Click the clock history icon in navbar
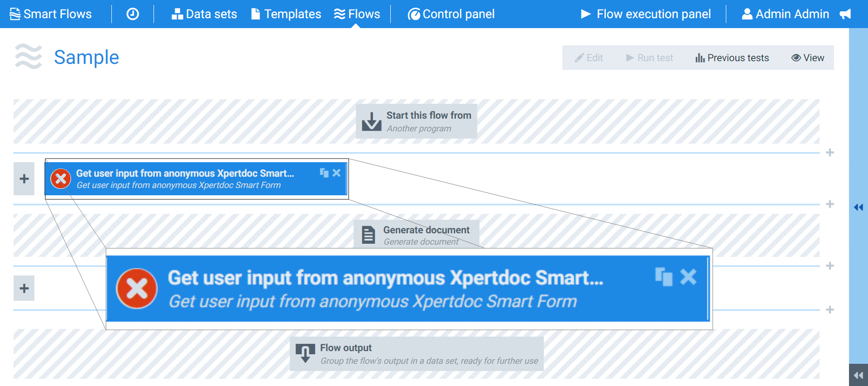 [x=132, y=14]
